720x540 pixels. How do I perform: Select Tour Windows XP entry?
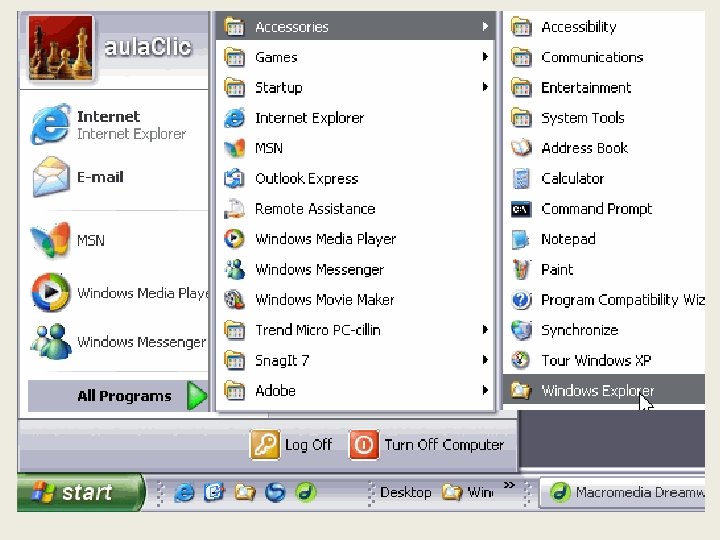click(604, 360)
